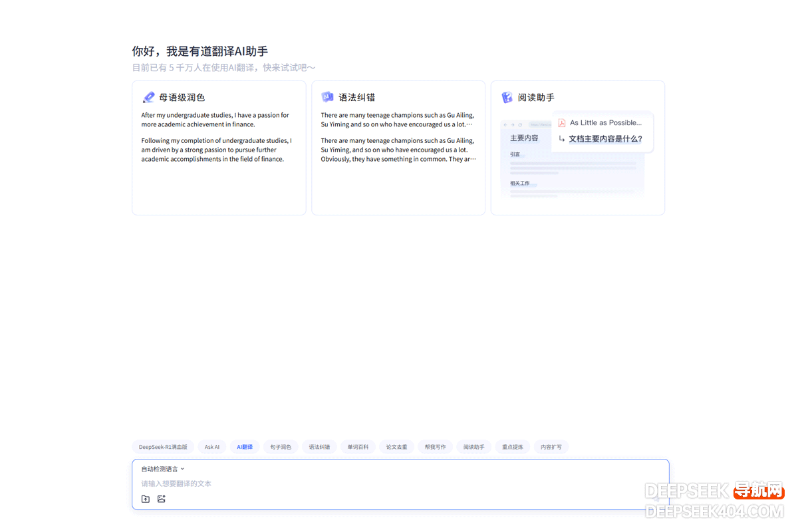Click first 'There are many teenage champions' paragraph
The height and width of the screenshot is (532, 798).
coord(398,120)
